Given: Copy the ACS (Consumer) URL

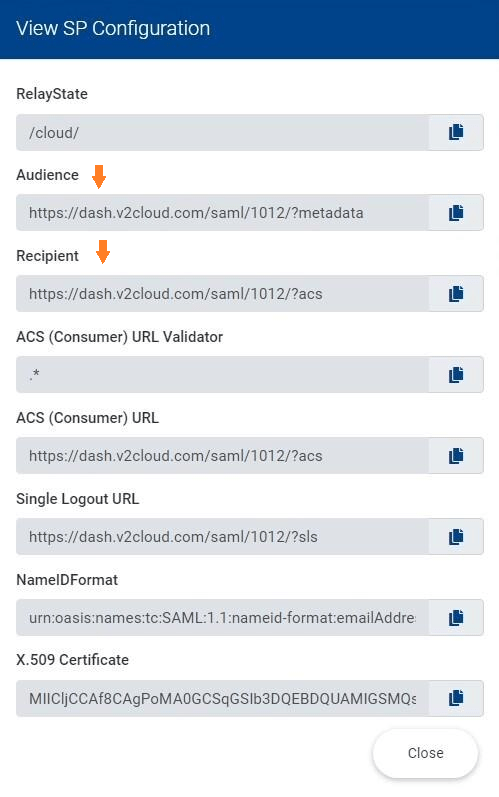Looking at the screenshot, I should 456,455.
